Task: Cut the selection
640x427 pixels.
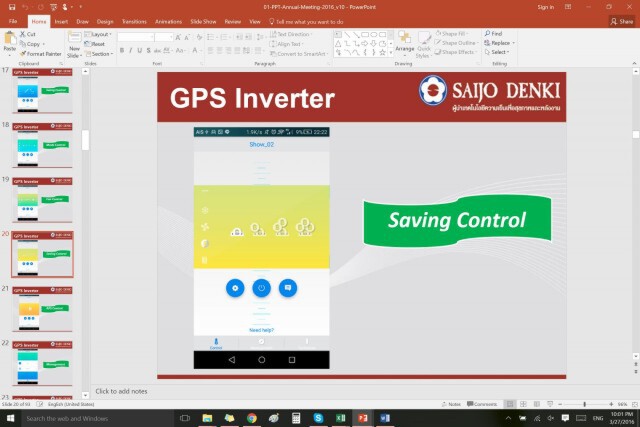Action: [x=27, y=34]
